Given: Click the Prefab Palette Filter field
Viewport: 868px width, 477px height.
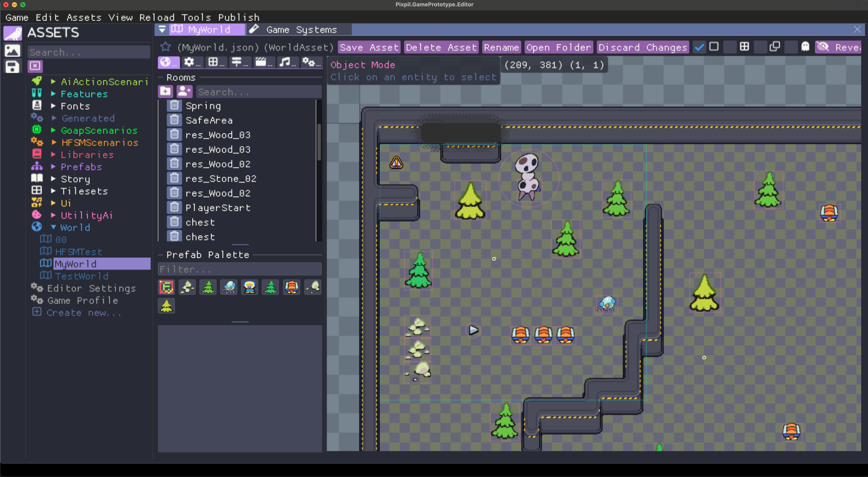Looking at the screenshot, I should (x=240, y=269).
